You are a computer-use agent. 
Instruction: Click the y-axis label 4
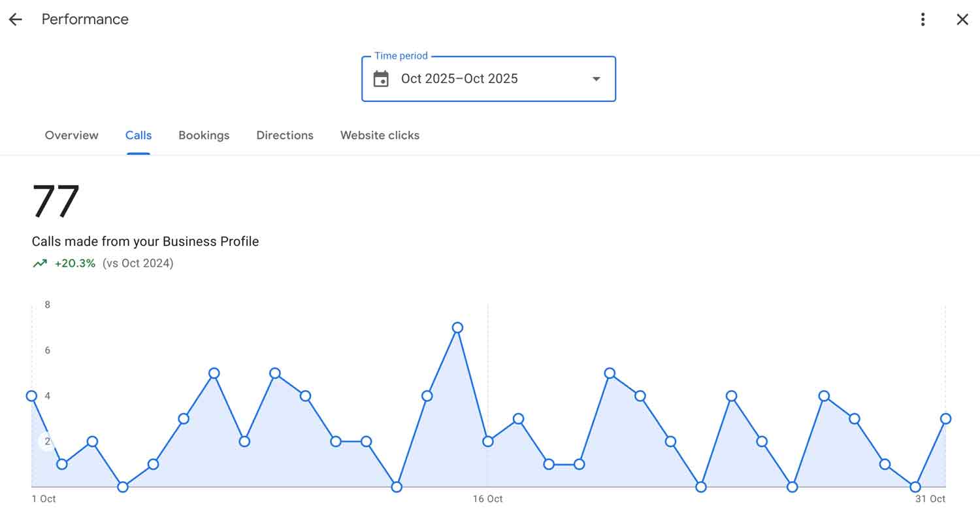(47, 396)
